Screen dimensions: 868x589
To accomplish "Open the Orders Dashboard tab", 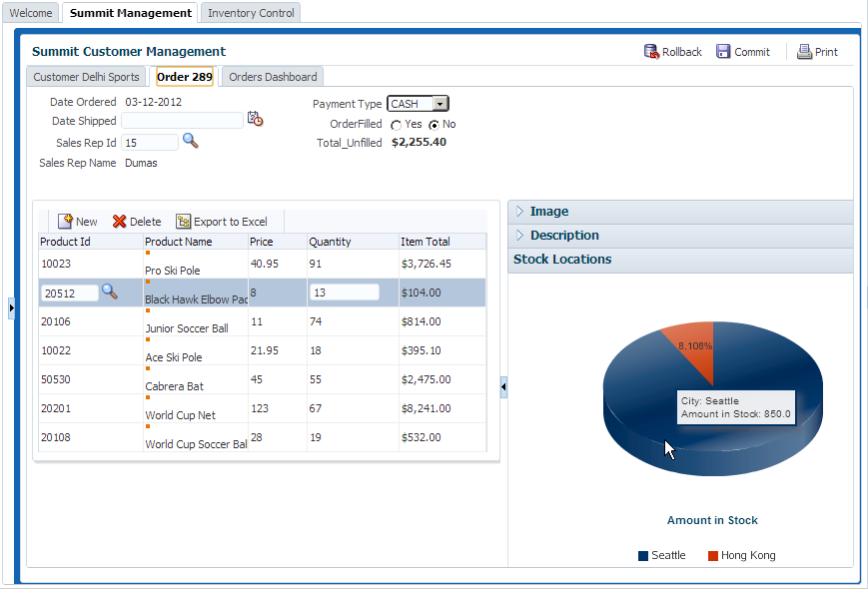I will [273, 77].
